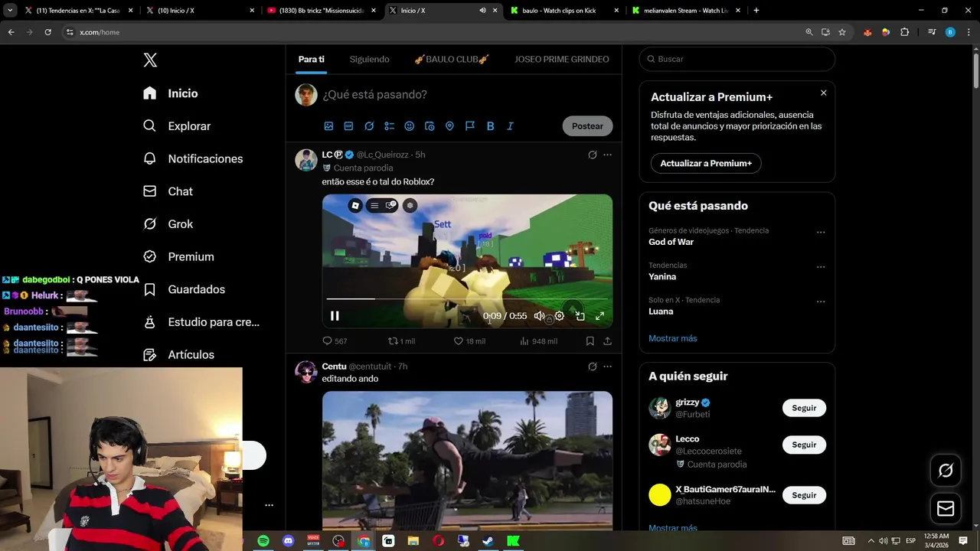Bookmark this page with the star icon
The image size is (980, 551).
click(x=842, y=32)
